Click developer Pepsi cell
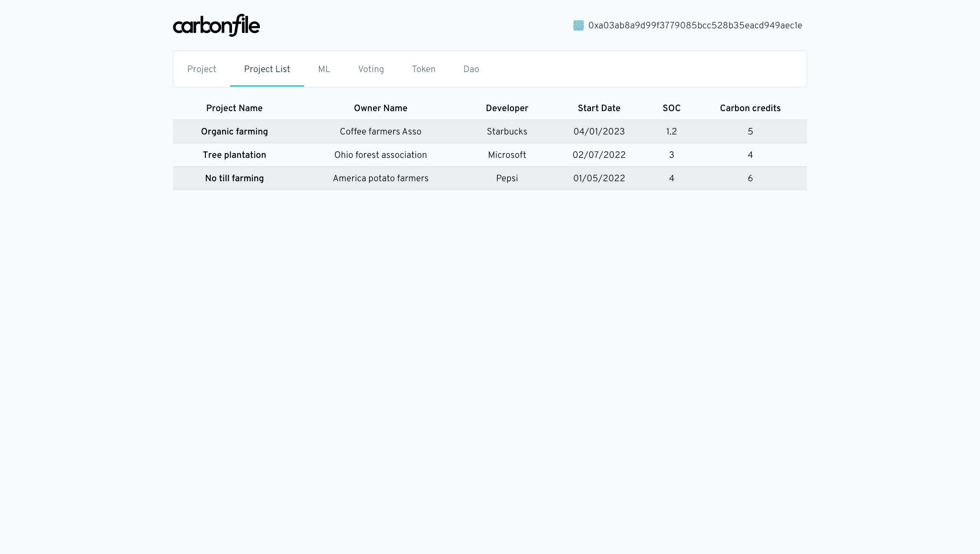This screenshot has height=554, width=980. (x=507, y=178)
